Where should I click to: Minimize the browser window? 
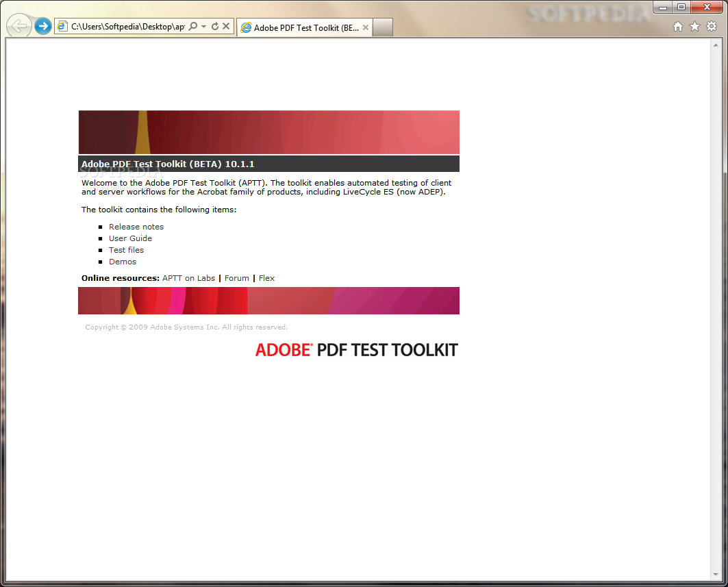point(662,7)
